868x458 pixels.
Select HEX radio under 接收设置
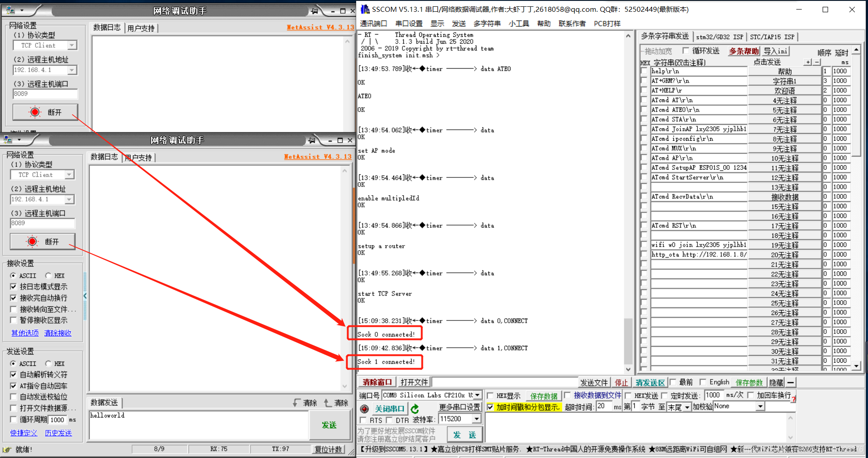(48, 276)
